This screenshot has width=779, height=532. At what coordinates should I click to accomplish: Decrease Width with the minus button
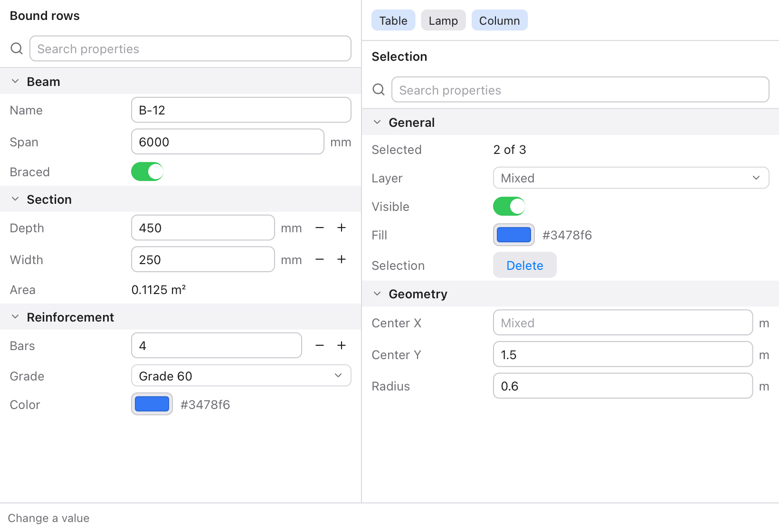320,259
